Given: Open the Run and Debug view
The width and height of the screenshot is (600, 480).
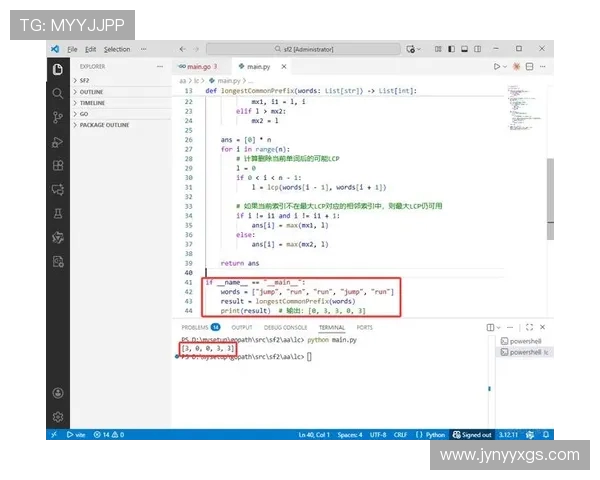Looking at the screenshot, I should coord(58,141).
